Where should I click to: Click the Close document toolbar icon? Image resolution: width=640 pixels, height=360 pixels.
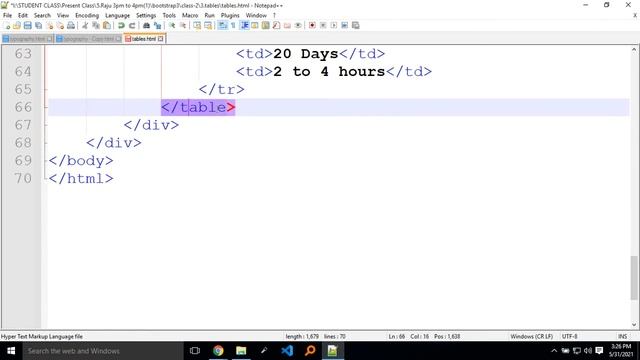pyautogui.click(x=49, y=25)
